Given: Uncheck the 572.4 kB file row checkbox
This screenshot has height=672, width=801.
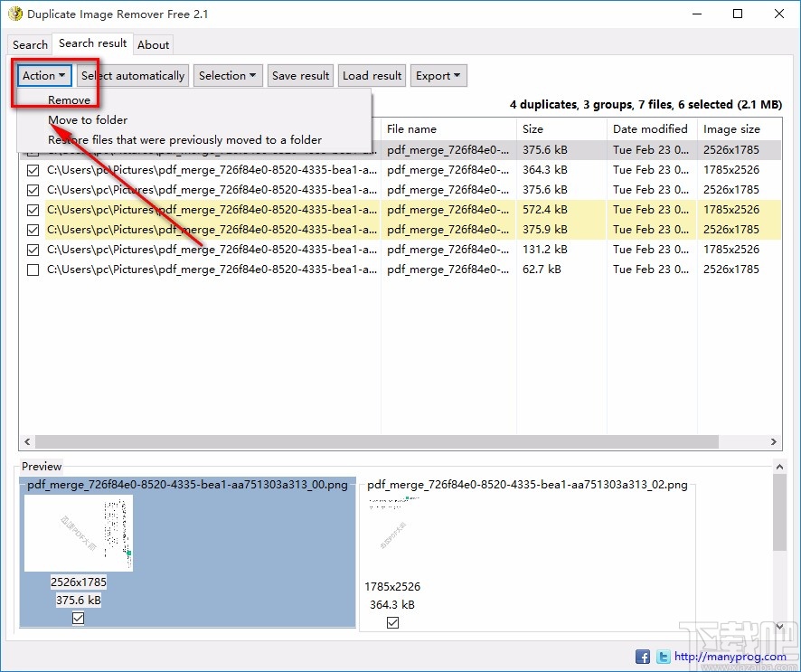Looking at the screenshot, I should click(x=33, y=210).
